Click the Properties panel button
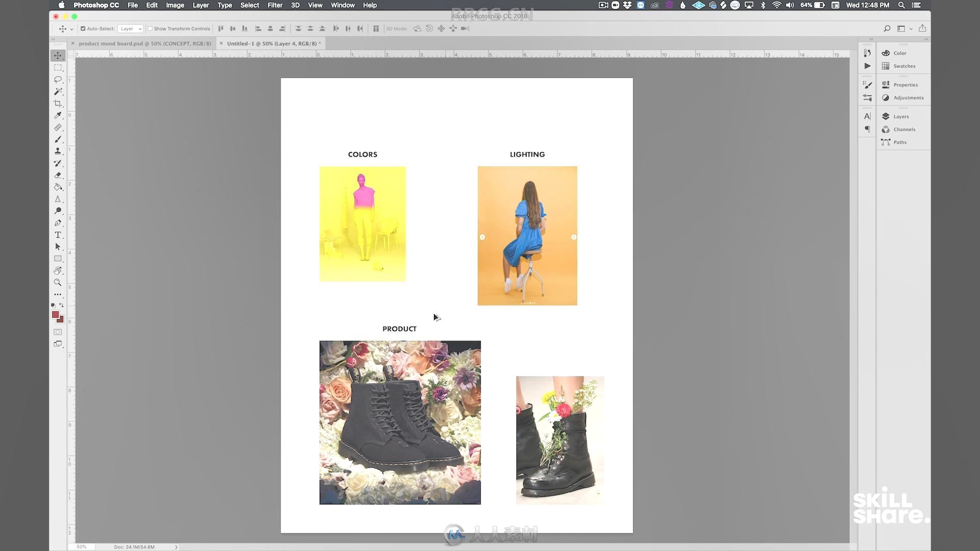 tap(886, 84)
